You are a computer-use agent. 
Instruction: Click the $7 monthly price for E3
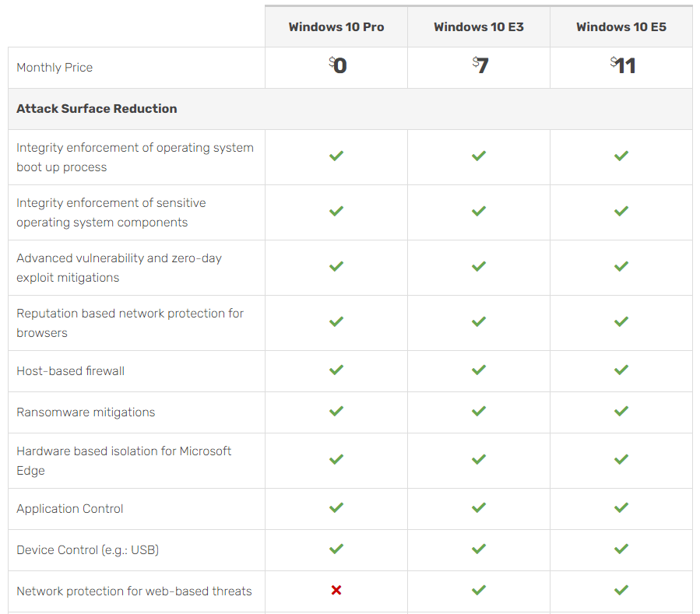click(x=480, y=66)
